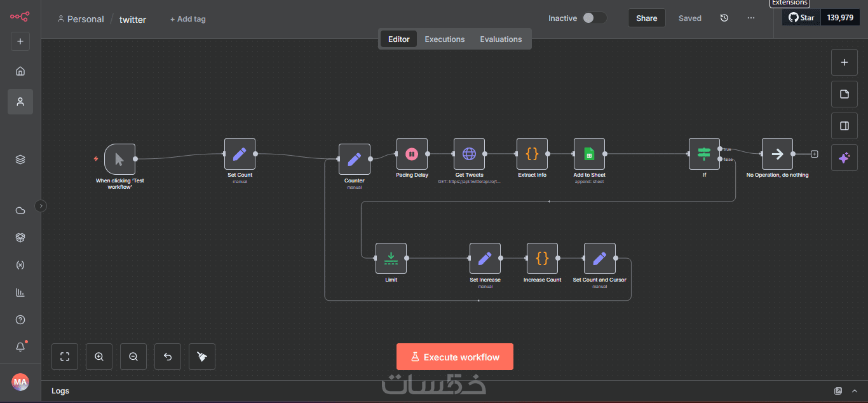Viewport: 868px width, 403px height.
Task: Fit the canvas with zoom to fit icon
Action: [x=65, y=357]
